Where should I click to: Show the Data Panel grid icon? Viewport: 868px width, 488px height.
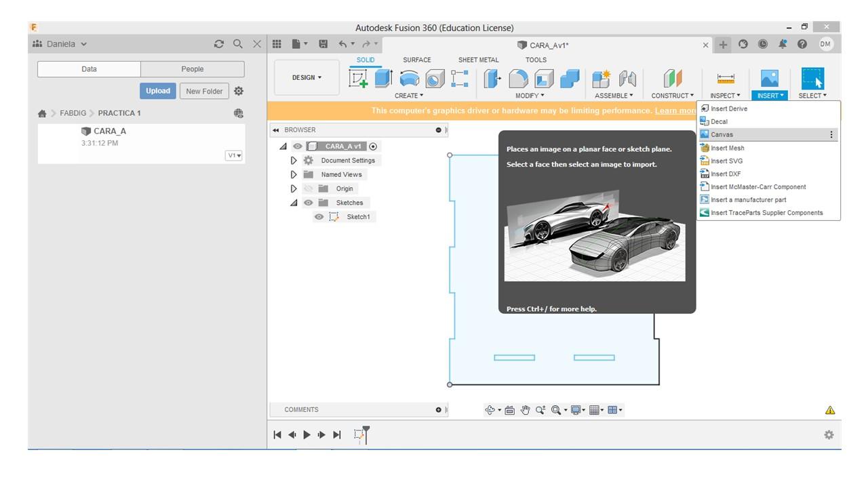click(x=277, y=44)
